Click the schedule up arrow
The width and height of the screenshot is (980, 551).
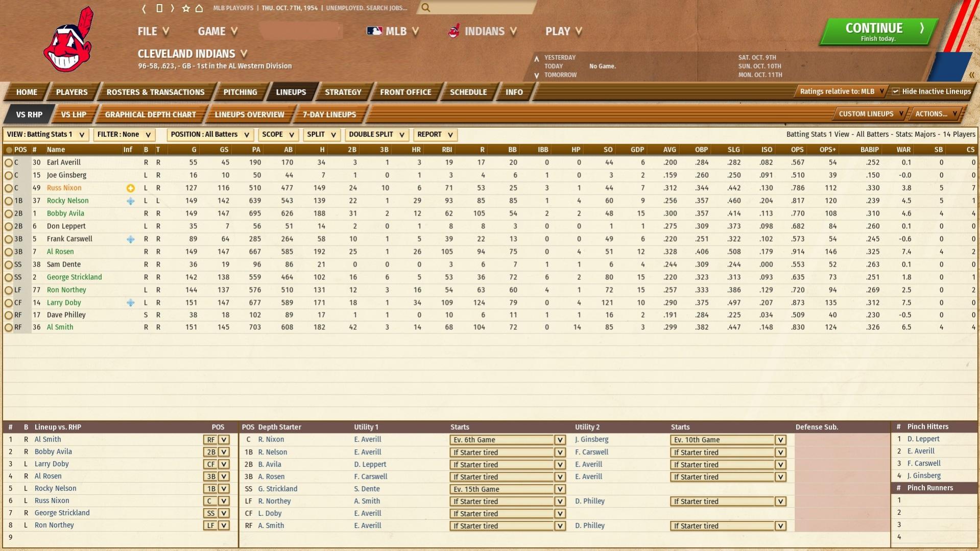coord(536,58)
